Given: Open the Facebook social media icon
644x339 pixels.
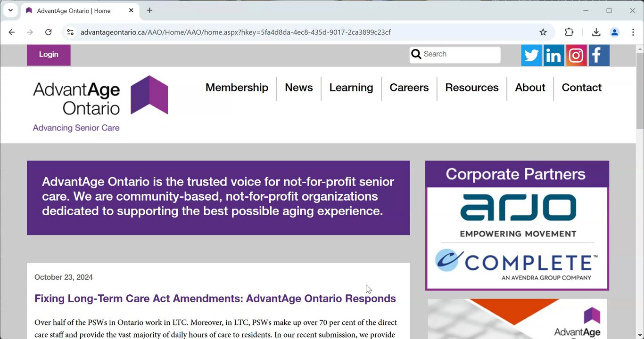Looking at the screenshot, I should [x=599, y=56].
